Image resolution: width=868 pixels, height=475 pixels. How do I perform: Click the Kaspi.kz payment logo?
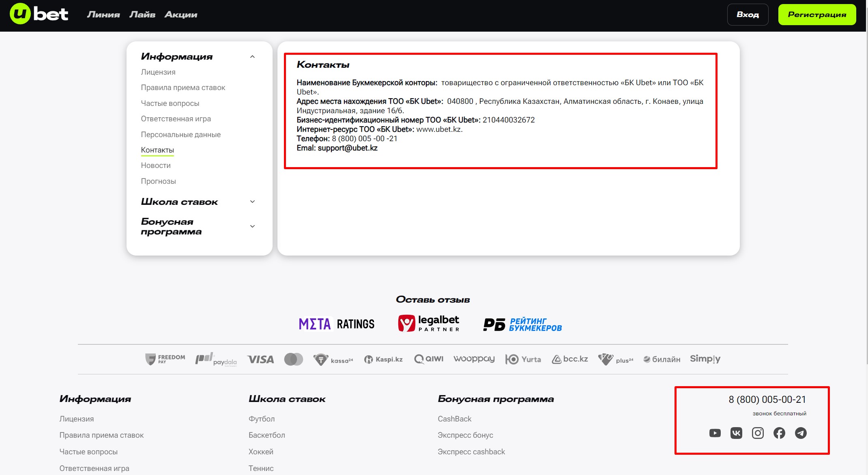[x=383, y=359]
